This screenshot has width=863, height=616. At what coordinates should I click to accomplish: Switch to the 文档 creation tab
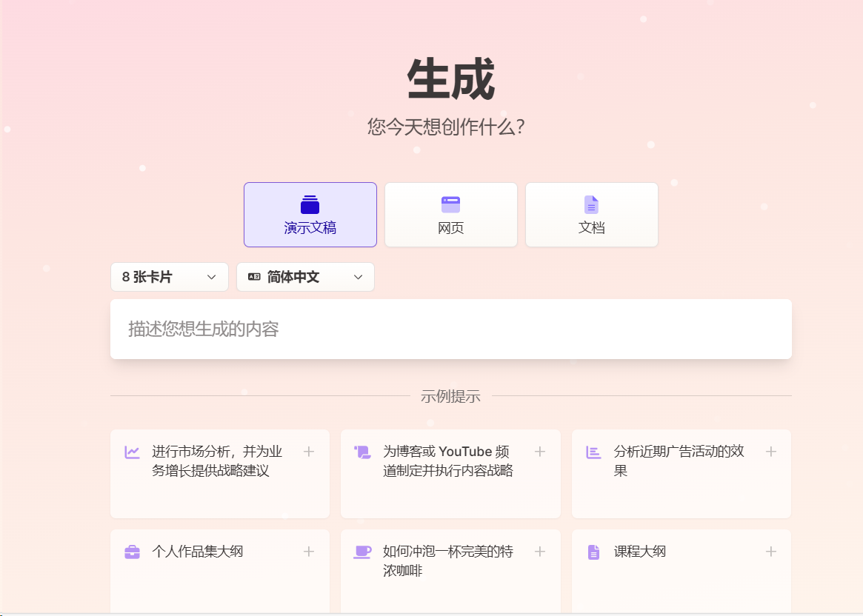pos(591,215)
